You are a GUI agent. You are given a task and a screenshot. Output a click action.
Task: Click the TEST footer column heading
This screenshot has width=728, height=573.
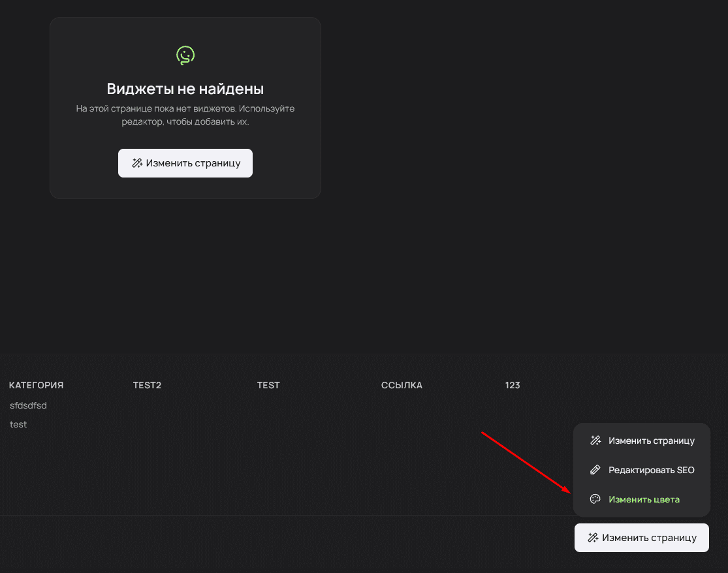tap(268, 385)
